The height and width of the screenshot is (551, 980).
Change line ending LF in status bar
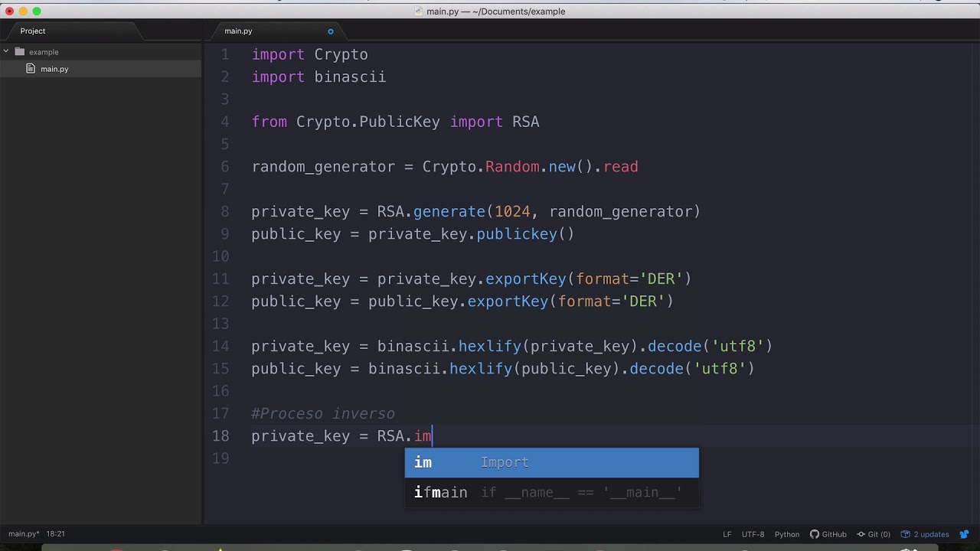pos(727,534)
